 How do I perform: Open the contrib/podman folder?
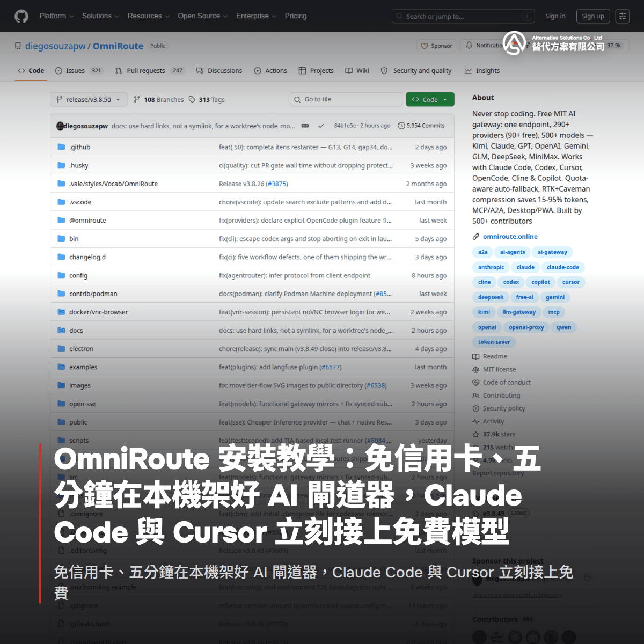pyautogui.click(x=93, y=294)
